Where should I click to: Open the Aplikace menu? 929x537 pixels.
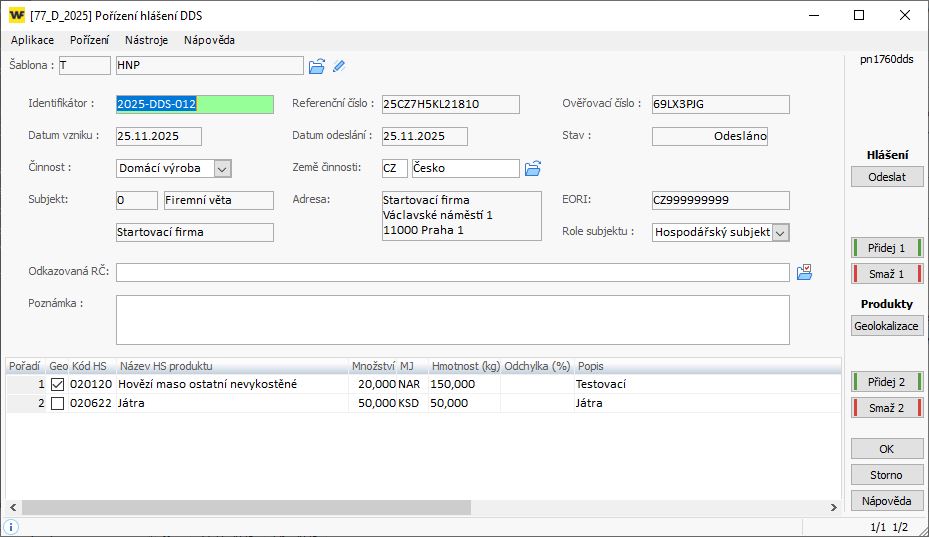click(32, 41)
